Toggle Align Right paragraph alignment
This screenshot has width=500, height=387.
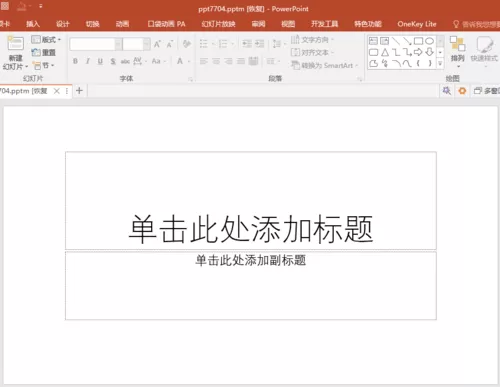click(228, 61)
